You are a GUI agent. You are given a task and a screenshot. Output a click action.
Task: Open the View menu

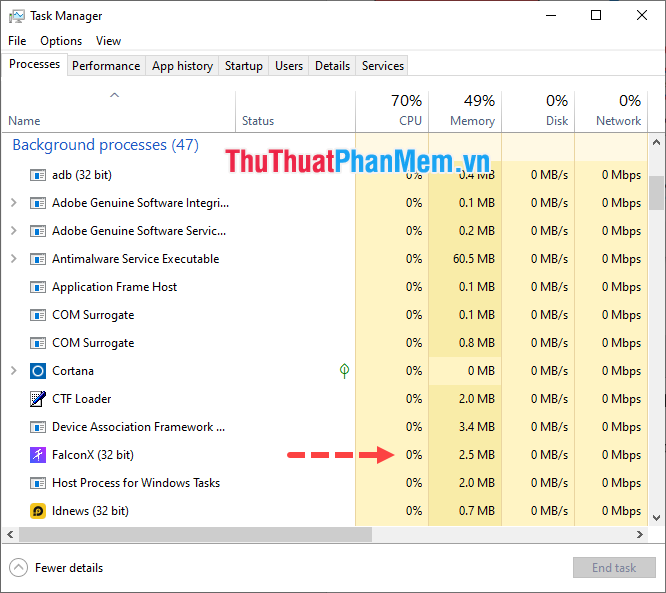[x=108, y=41]
